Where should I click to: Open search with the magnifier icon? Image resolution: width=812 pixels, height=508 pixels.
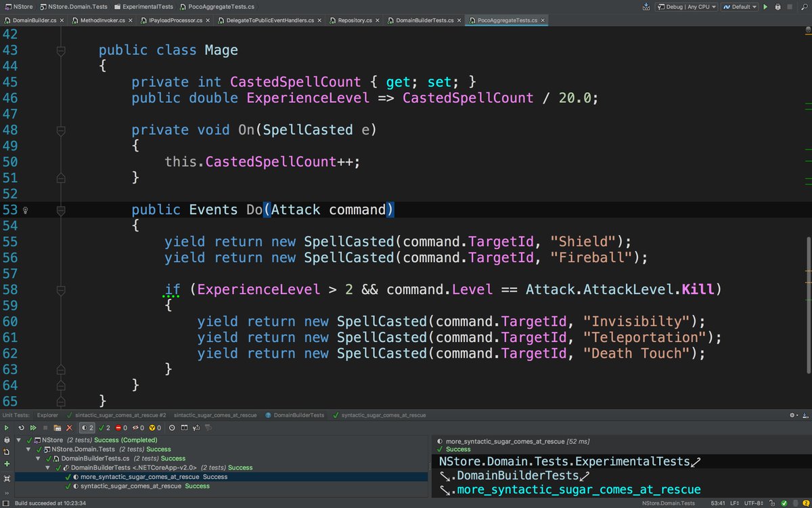click(803, 7)
